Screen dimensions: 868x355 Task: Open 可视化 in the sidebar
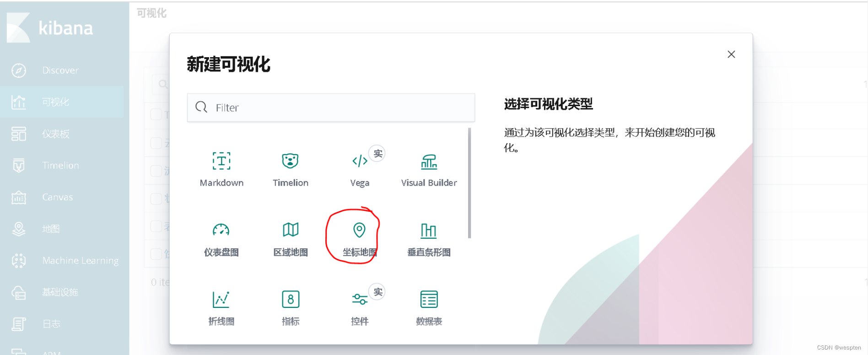pyautogui.click(x=62, y=102)
